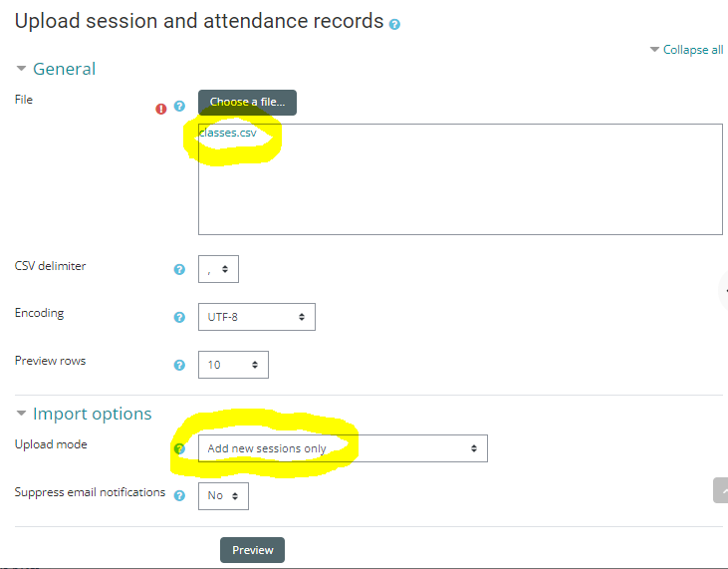
Task: Change the Preview rows dropdown value
Action: (x=233, y=365)
